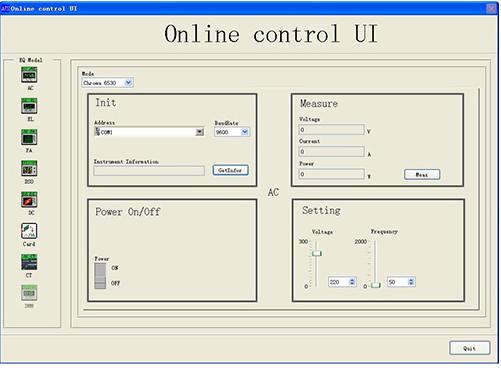Select the DSO equipment model icon
This screenshot has width=501, height=373.
pos(29,168)
